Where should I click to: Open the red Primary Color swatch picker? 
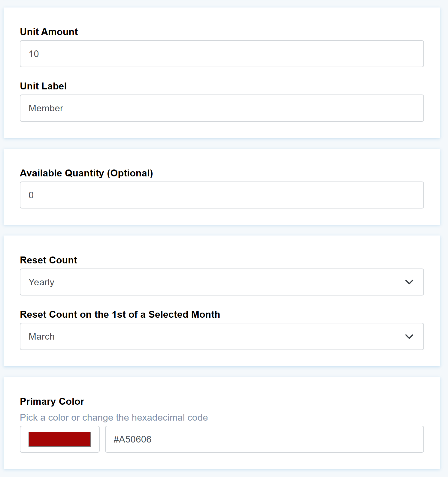point(60,439)
